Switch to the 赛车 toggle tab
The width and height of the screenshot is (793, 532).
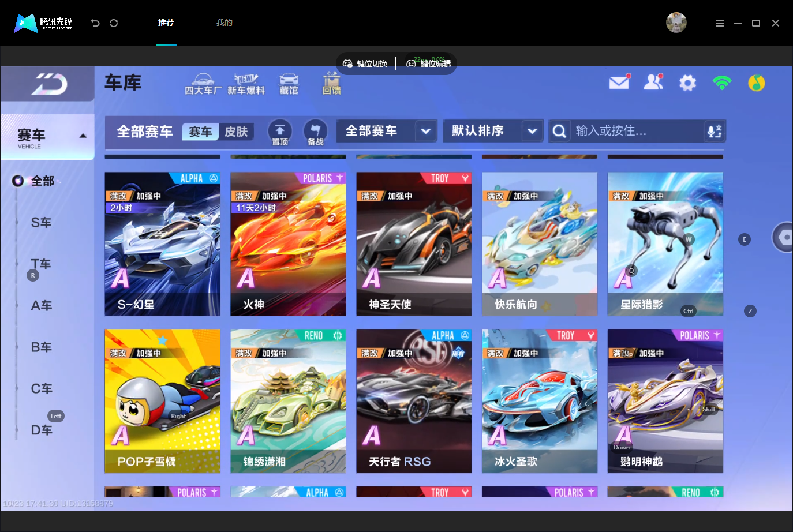(x=200, y=132)
